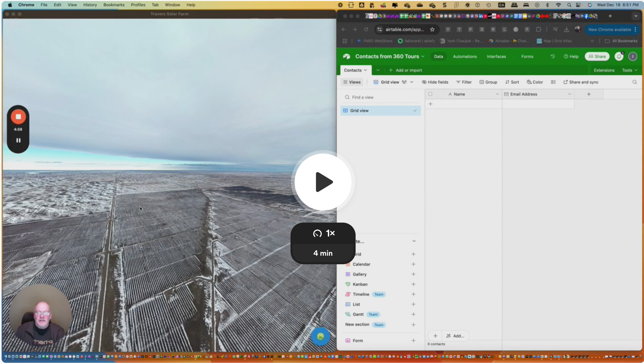644x363 pixels.
Task: Add a Gantt view
Action: 413,314
